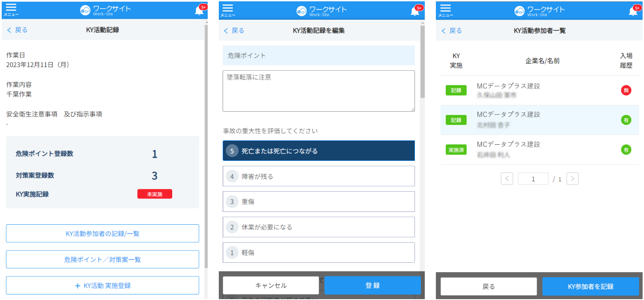Viewport: 644px width, 300px height.
Task: Click the red 無 entry history badge
Action: click(x=626, y=90)
